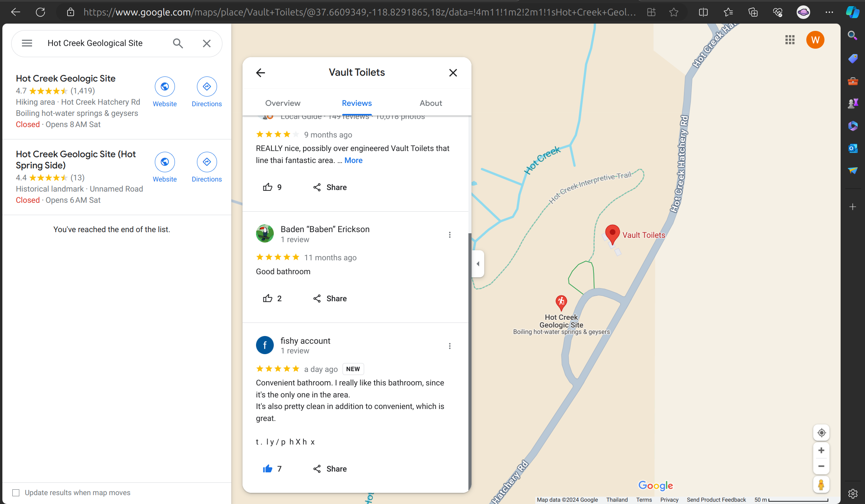This screenshot has height=504, width=865.
Task: Open the browser Collections icon
Action: pyautogui.click(x=753, y=12)
